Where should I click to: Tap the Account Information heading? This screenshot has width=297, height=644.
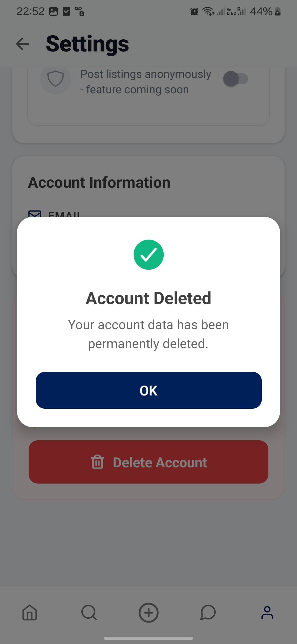coord(99,182)
